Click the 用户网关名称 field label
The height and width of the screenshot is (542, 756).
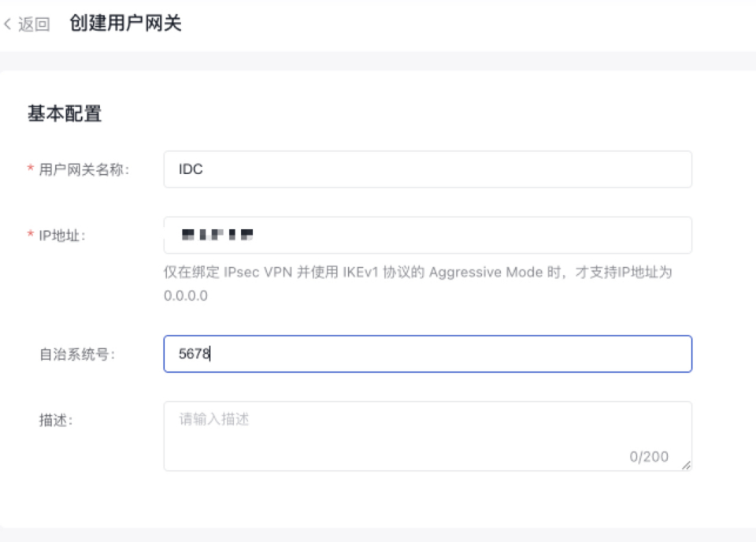(83, 169)
